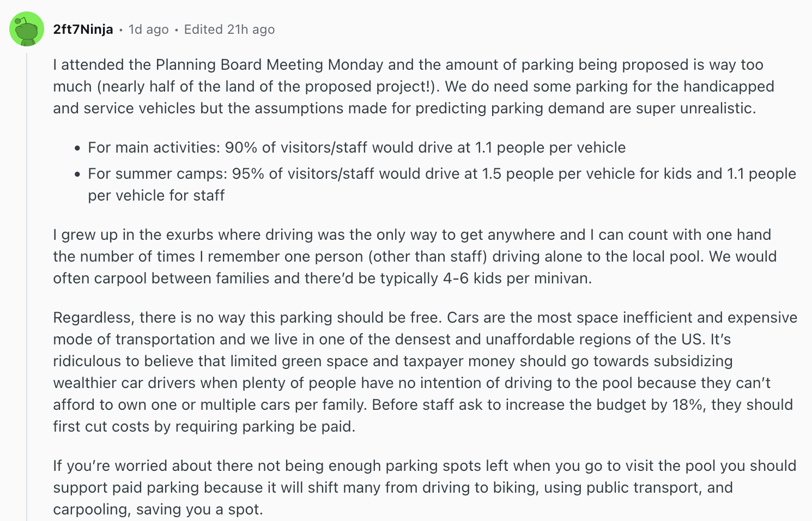Select the opening paragraph about the Planning Board Meeting

(x=381, y=86)
